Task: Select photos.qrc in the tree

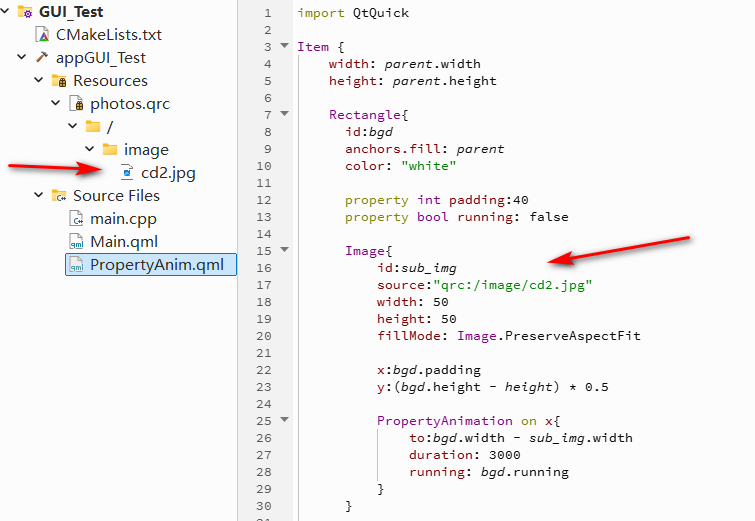Action: 130,104
